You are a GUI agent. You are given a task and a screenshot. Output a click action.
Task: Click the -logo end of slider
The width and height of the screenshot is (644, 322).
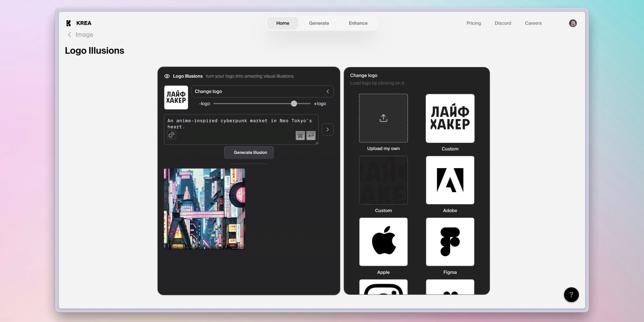(204, 104)
